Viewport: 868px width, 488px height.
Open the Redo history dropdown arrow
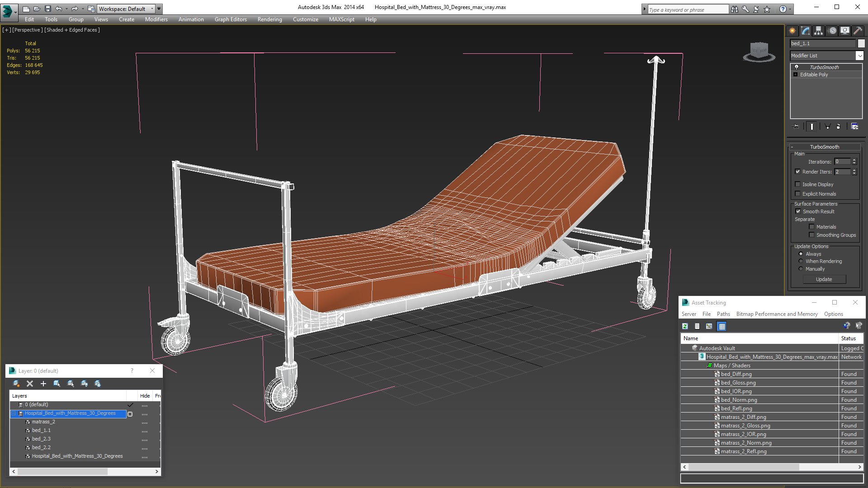pyautogui.click(x=82, y=9)
